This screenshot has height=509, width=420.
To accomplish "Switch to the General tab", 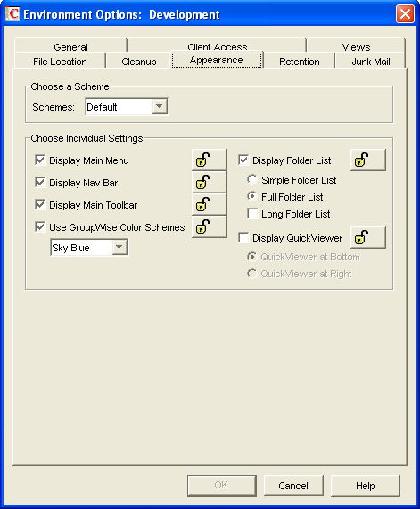I will (x=70, y=45).
